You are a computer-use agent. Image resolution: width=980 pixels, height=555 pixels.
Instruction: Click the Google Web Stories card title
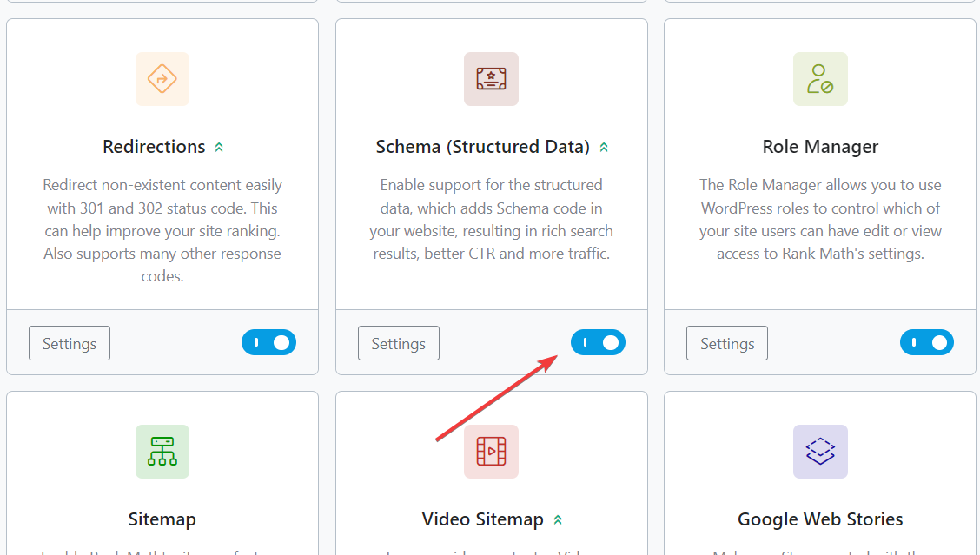[x=820, y=519]
